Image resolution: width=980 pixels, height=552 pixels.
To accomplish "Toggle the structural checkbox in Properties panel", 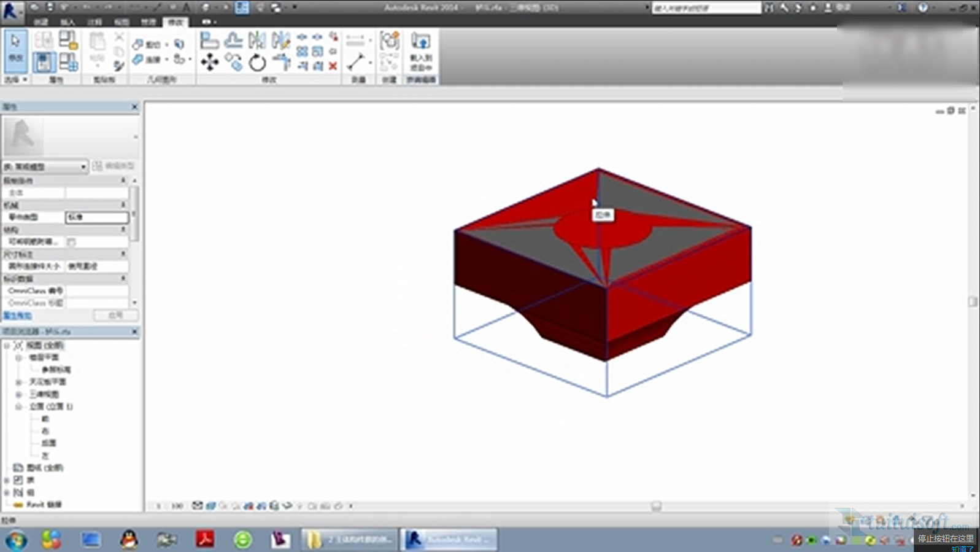I will [71, 242].
